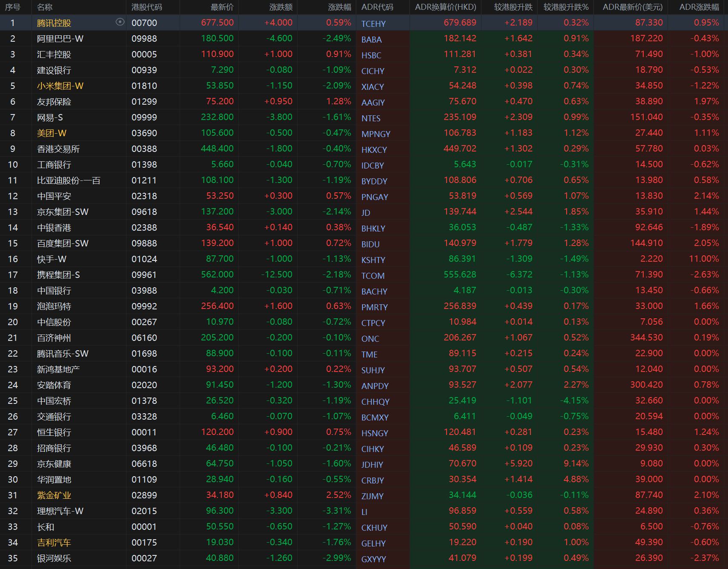Sort by ADR换算价(HKD) column header

point(445,7)
